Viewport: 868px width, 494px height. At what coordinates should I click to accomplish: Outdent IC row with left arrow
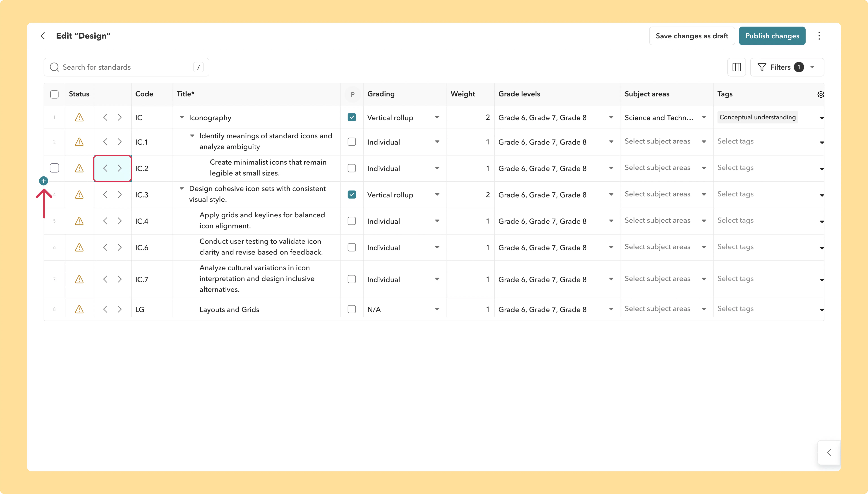[105, 117]
